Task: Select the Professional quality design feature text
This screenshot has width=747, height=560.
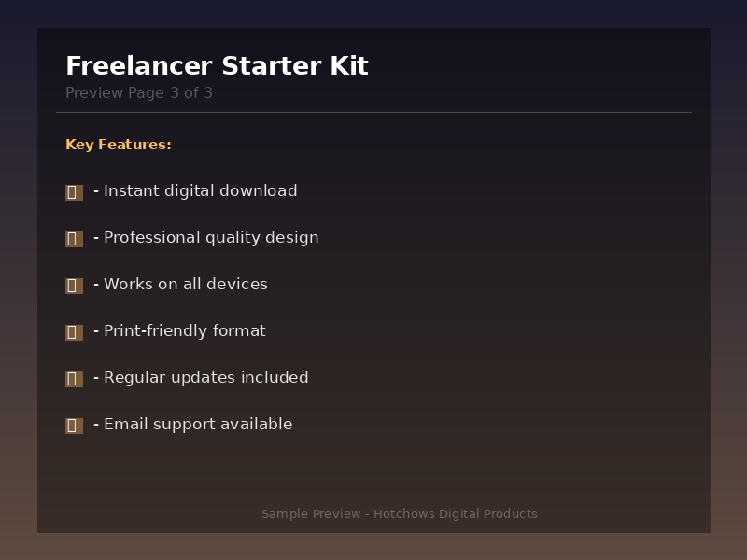Action: pyautogui.click(x=211, y=238)
